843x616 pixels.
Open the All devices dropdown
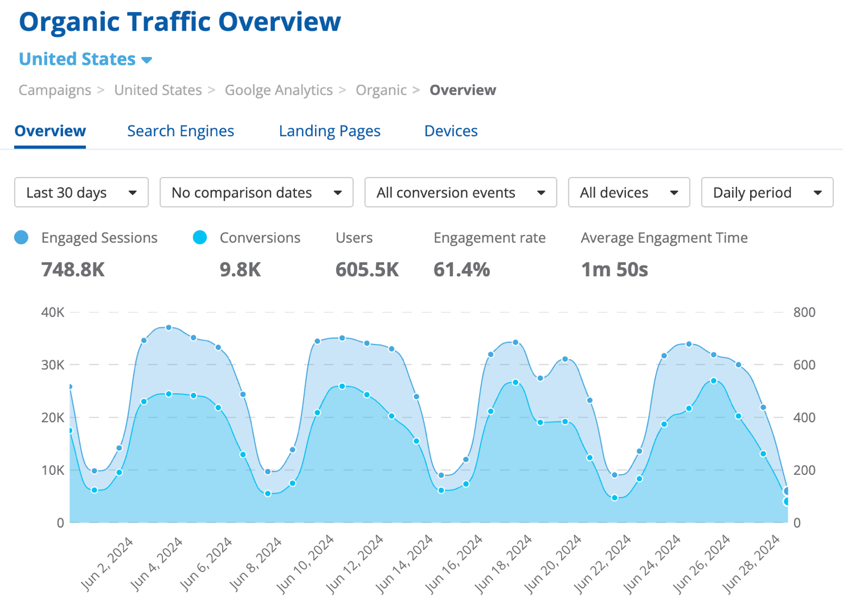point(629,192)
